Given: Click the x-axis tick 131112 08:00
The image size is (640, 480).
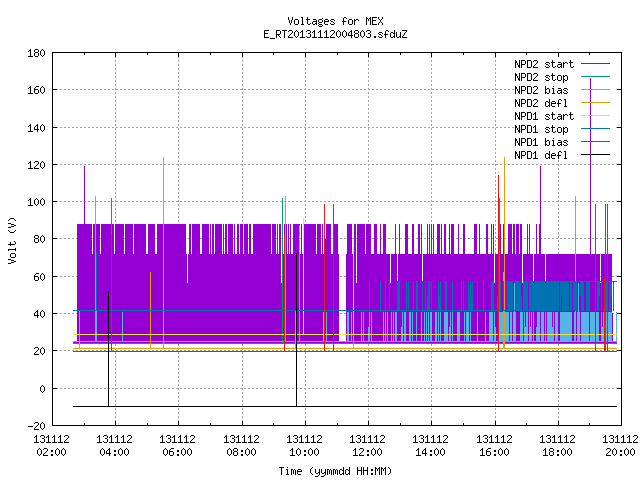Looking at the screenshot, I should coord(242,446).
